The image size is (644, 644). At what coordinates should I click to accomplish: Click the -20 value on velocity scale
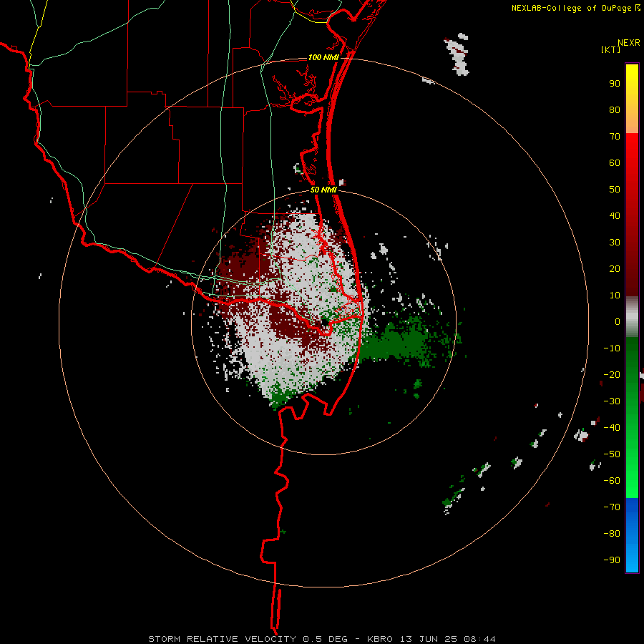[612, 374]
